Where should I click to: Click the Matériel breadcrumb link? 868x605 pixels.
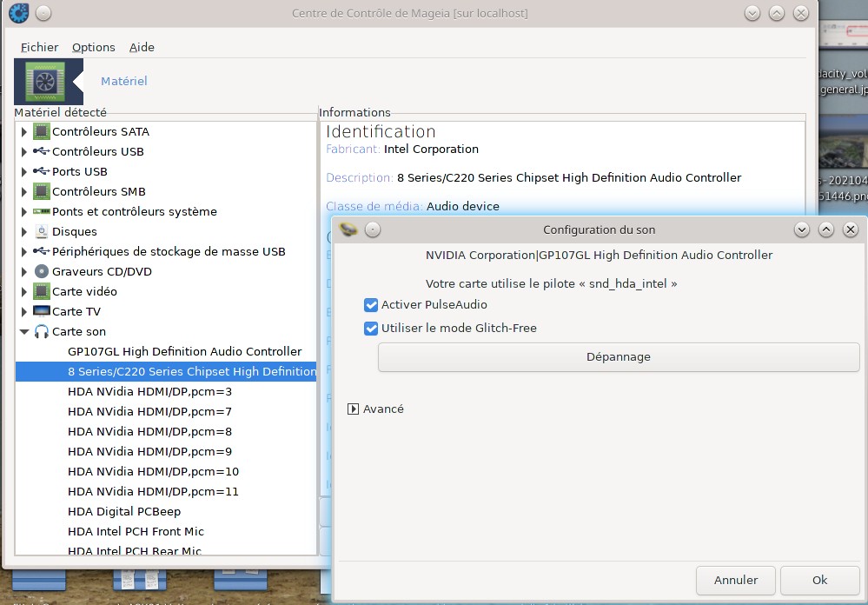coord(124,81)
